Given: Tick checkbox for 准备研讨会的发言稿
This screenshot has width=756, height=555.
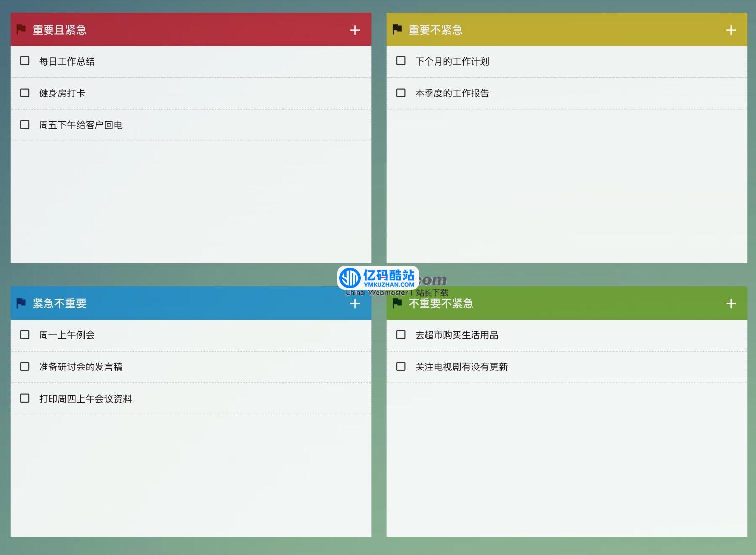Looking at the screenshot, I should coord(25,366).
